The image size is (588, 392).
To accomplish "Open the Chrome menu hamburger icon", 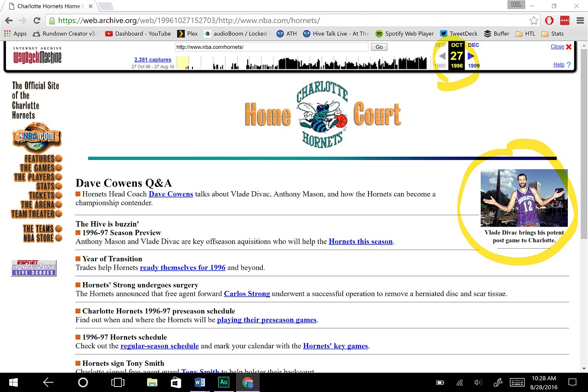I will click(x=579, y=21).
